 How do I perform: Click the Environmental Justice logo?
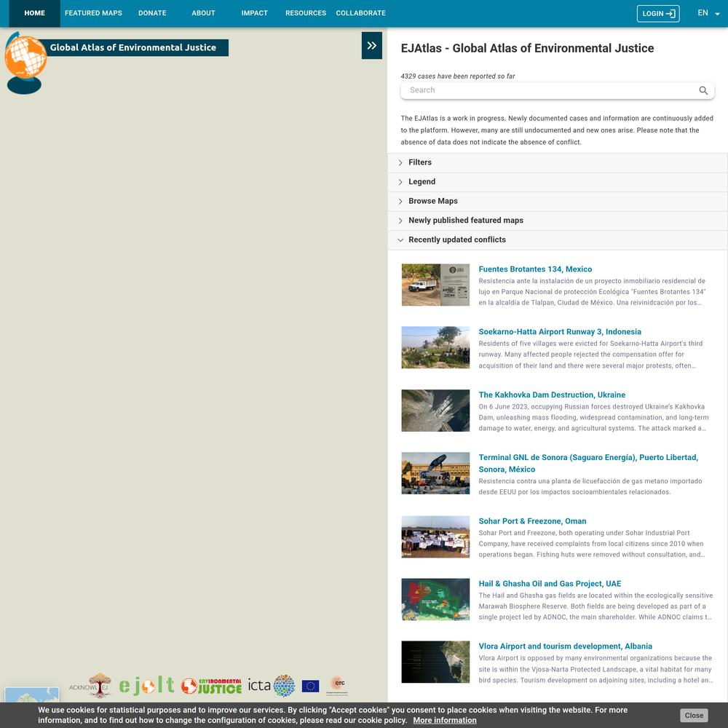pyautogui.click(x=211, y=686)
